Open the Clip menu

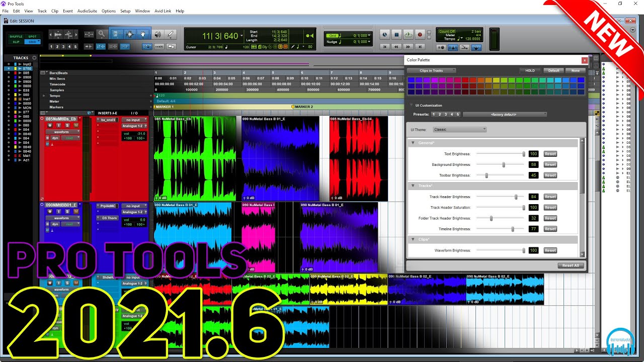pos(55,11)
